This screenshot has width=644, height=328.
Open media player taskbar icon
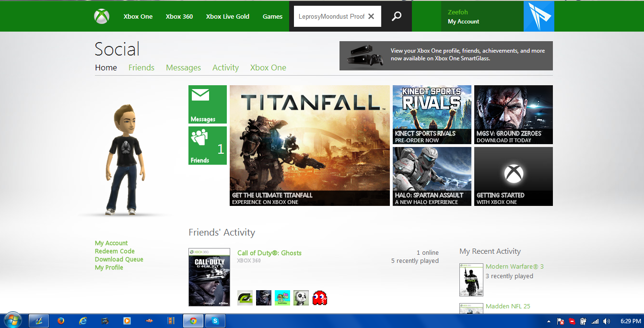[x=127, y=321]
